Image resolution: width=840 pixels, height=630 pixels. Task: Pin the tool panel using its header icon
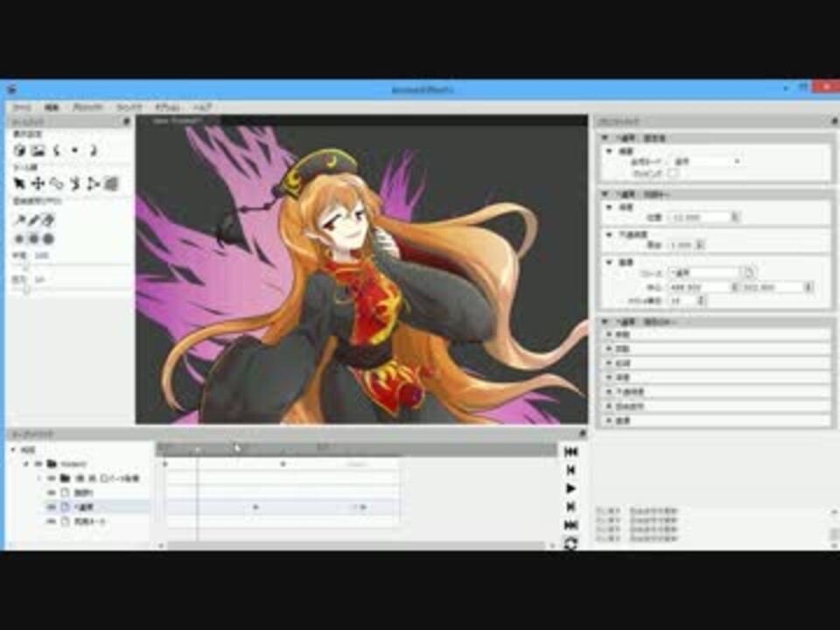[x=126, y=122]
